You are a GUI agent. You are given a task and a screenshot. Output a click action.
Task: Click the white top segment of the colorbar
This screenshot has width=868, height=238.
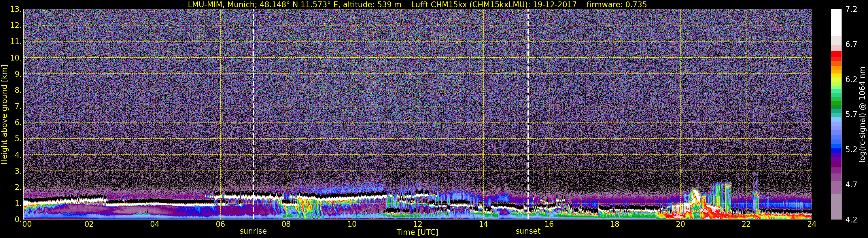(836, 22)
